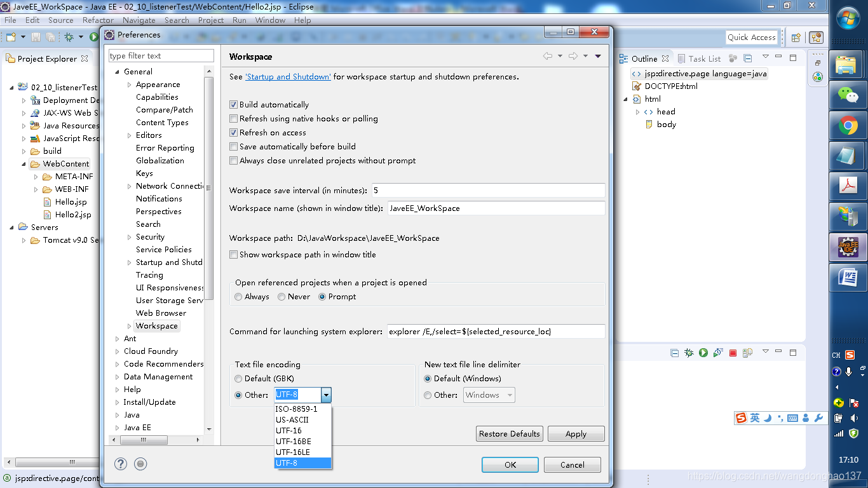Click the round import/export preferences icon
Screen dimensions: 868x488
[x=141, y=464]
